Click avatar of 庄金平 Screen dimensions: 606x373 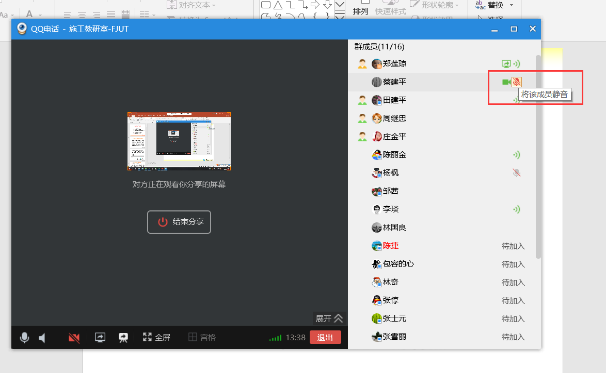click(377, 136)
